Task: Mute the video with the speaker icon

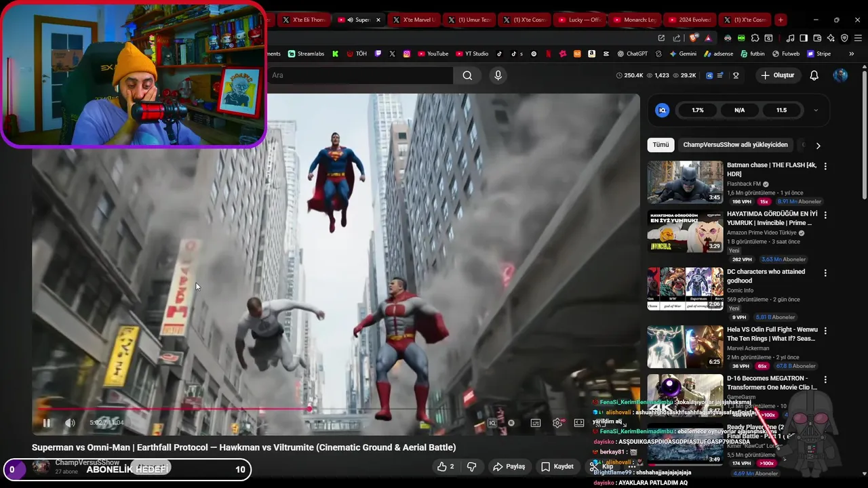Action: tap(70, 423)
